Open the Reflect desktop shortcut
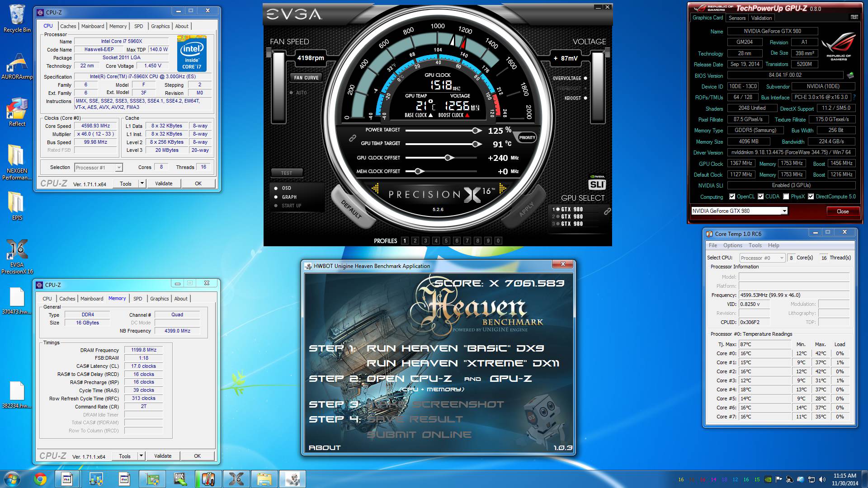 pos(17,112)
